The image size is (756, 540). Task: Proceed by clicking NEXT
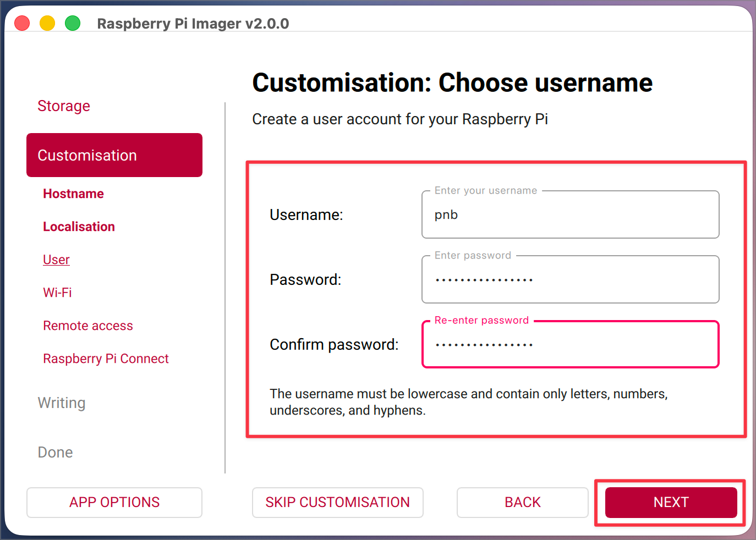pyautogui.click(x=671, y=502)
